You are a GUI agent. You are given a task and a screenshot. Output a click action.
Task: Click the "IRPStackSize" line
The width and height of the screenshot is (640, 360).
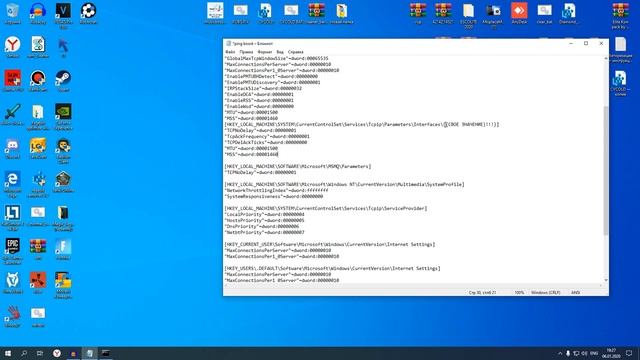pos(263,88)
